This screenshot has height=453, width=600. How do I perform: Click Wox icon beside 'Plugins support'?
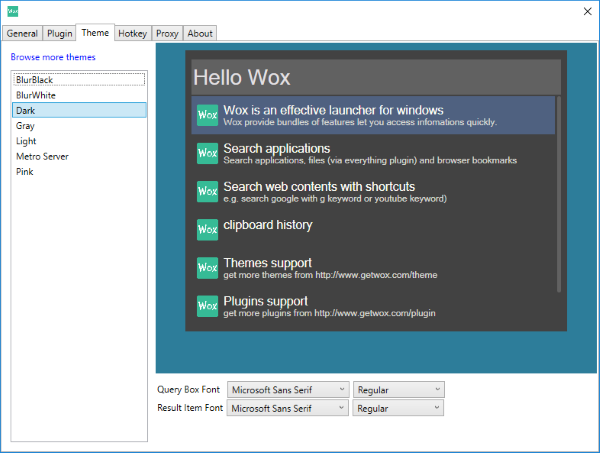pyautogui.click(x=207, y=306)
